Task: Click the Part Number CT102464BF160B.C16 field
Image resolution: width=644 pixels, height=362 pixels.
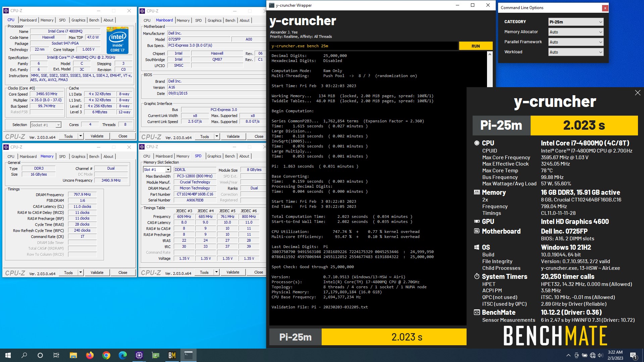Action: click(x=195, y=194)
